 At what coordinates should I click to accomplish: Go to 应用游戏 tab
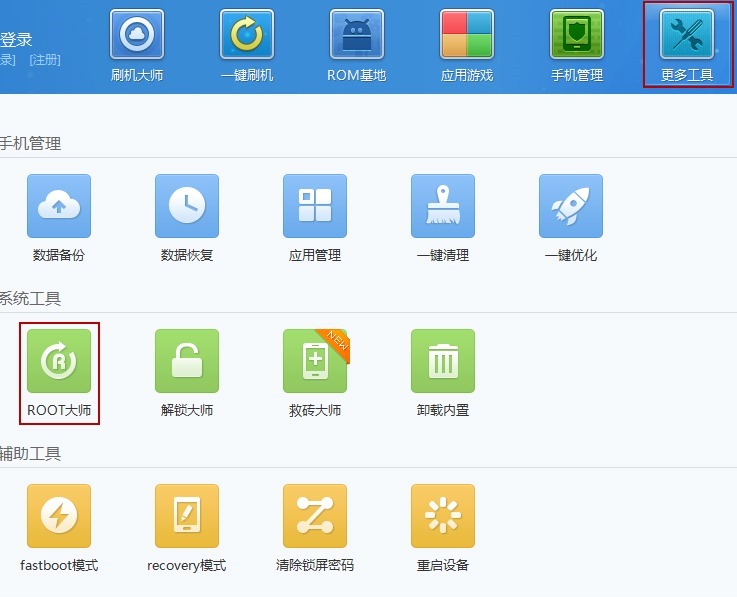[x=467, y=46]
